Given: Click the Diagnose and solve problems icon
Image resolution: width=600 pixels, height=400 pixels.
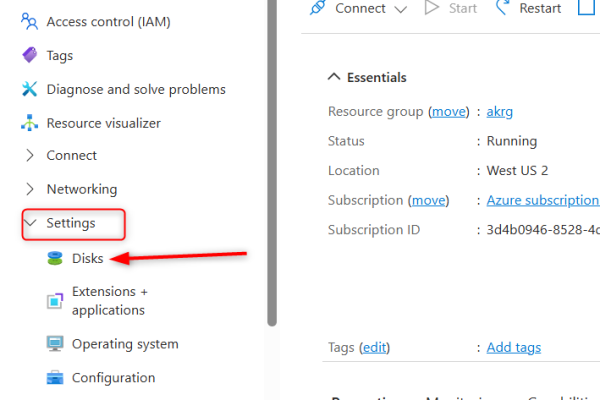Looking at the screenshot, I should [x=29, y=89].
